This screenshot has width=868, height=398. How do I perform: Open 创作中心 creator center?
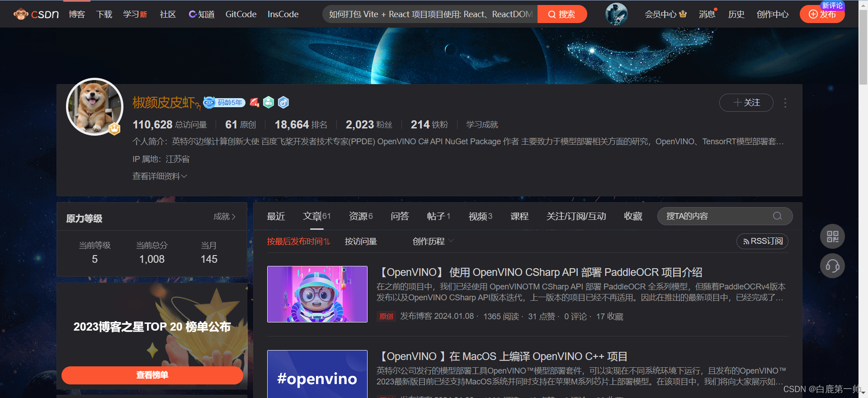[x=772, y=14]
